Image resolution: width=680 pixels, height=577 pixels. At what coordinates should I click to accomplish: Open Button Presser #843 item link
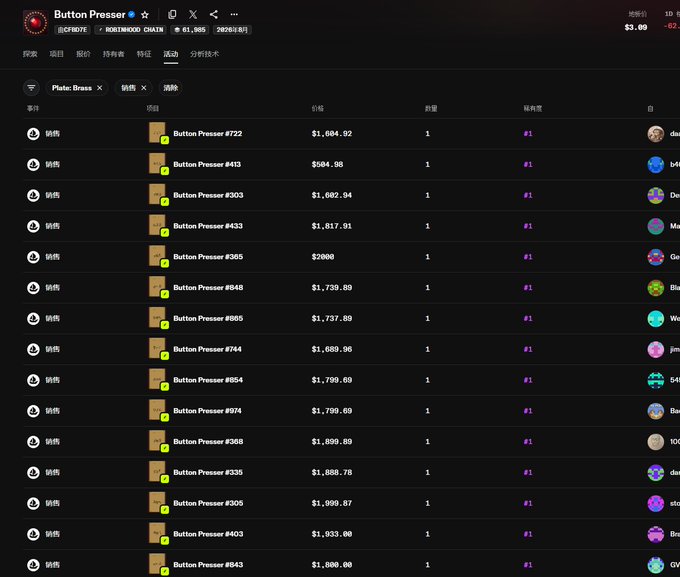(x=208, y=565)
